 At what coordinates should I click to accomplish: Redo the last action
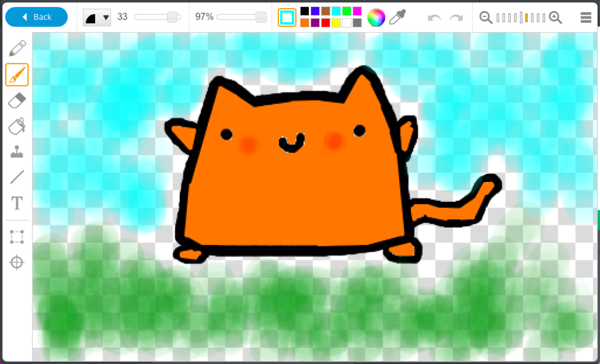click(x=456, y=18)
